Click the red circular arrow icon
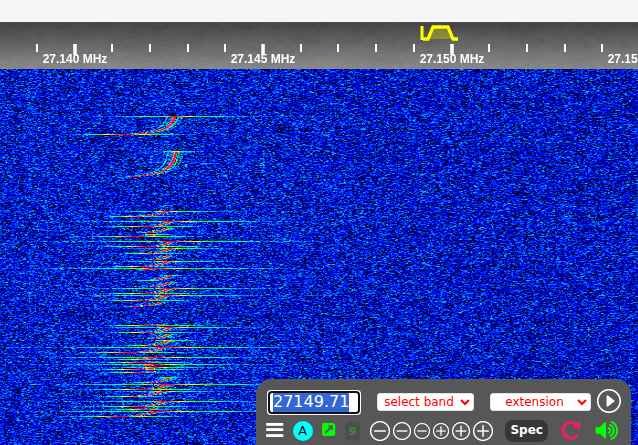This screenshot has width=638, height=445. [x=571, y=430]
